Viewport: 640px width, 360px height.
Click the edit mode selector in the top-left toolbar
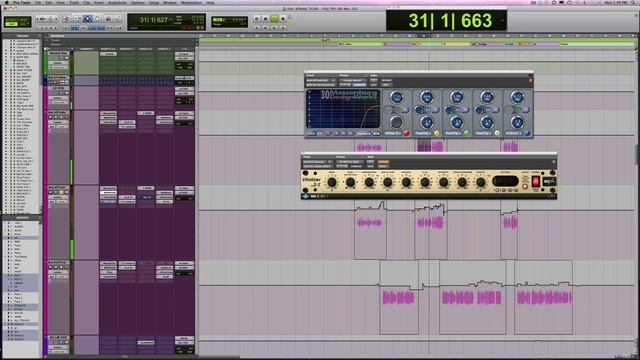point(17,22)
